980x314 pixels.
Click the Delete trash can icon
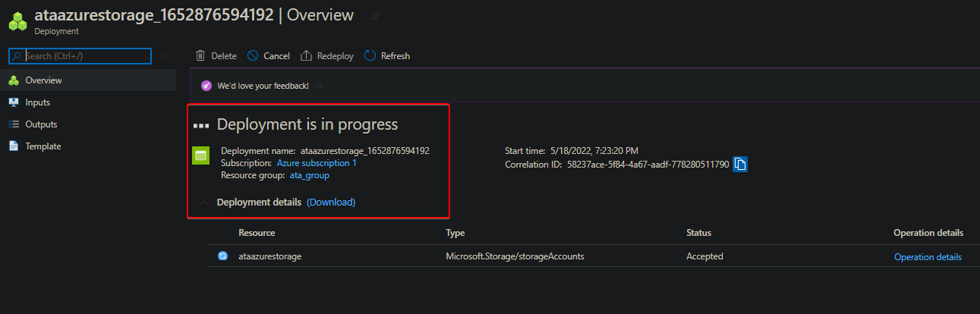tap(200, 55)
